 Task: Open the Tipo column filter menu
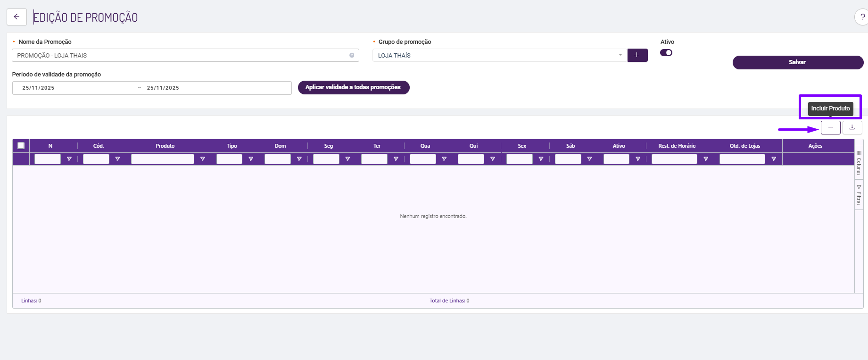coord(251,159)
